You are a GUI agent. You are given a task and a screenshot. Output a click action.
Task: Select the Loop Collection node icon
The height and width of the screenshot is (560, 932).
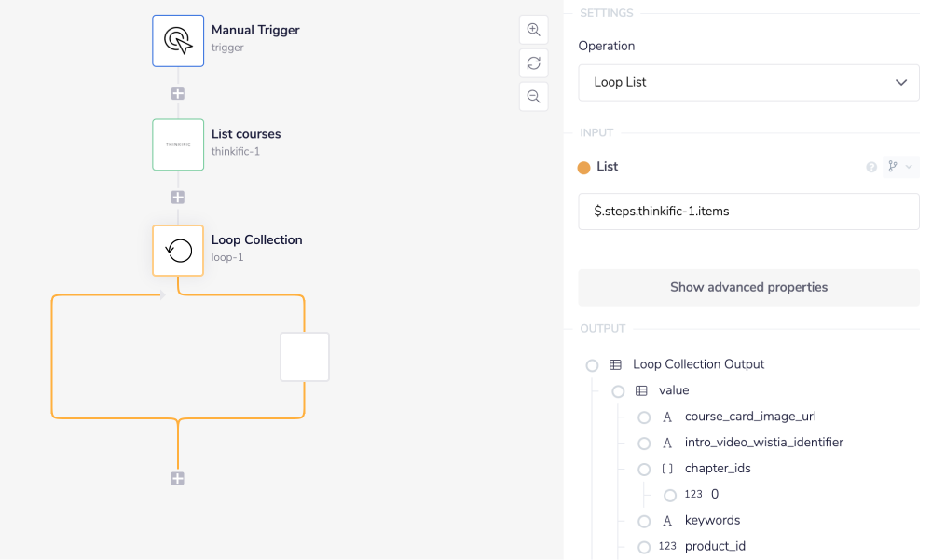coord(178,250)
